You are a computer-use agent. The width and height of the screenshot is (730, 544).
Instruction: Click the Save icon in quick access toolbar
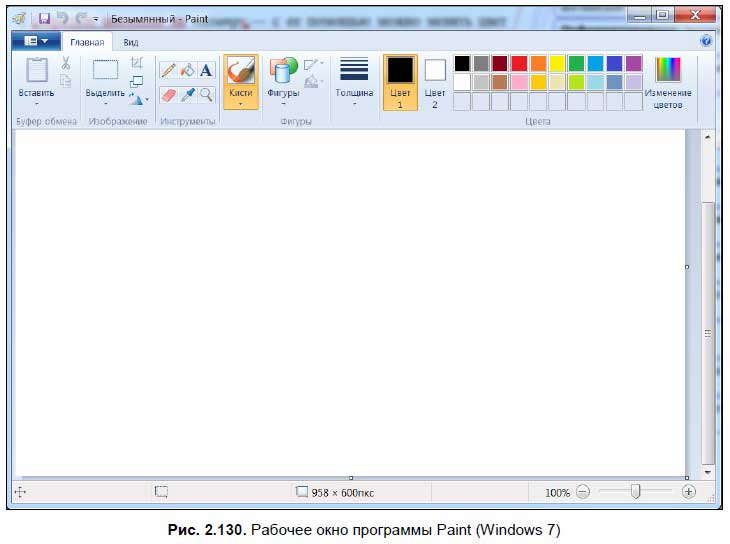(44, 18)
